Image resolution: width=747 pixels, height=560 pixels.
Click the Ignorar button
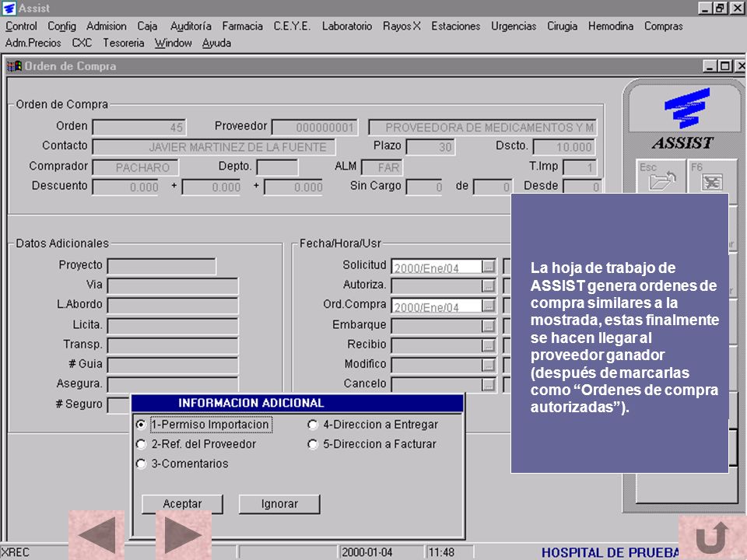click(x=279, y=504)
